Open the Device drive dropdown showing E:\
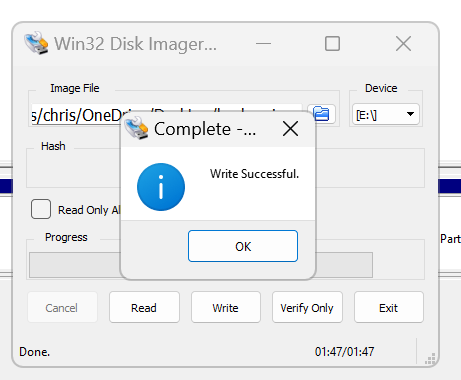 click(386, 114)
